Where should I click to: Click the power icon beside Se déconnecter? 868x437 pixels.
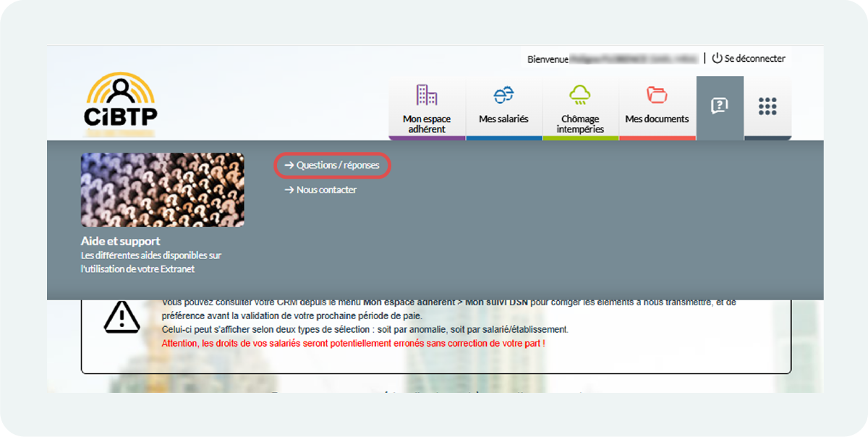(x=717, y=59)
